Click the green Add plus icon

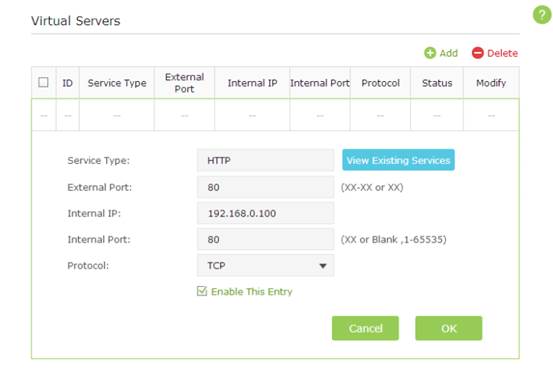pyautogui.click(x=430, y=53)
